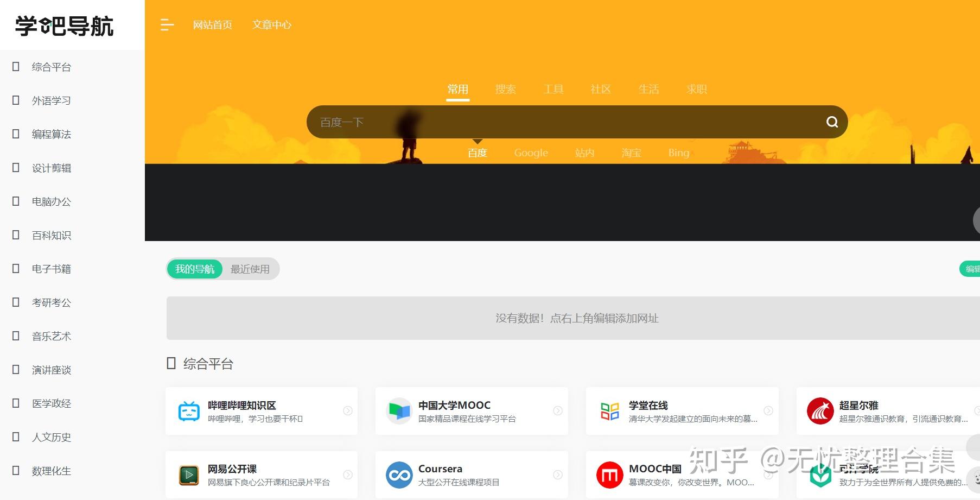Select Google as the search engine
This screenshot has width=980, height=500.
point(531,153)
